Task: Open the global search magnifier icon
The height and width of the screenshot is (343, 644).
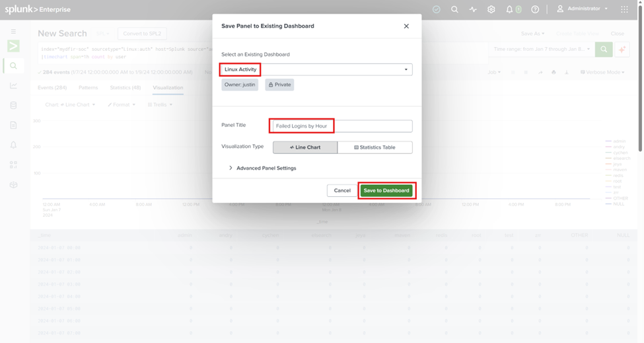Action: (454, 9)
